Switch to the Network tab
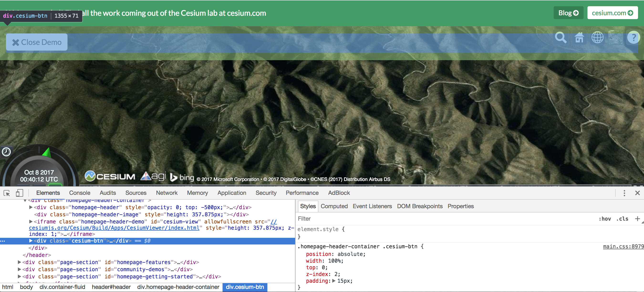 click(167, 193)
